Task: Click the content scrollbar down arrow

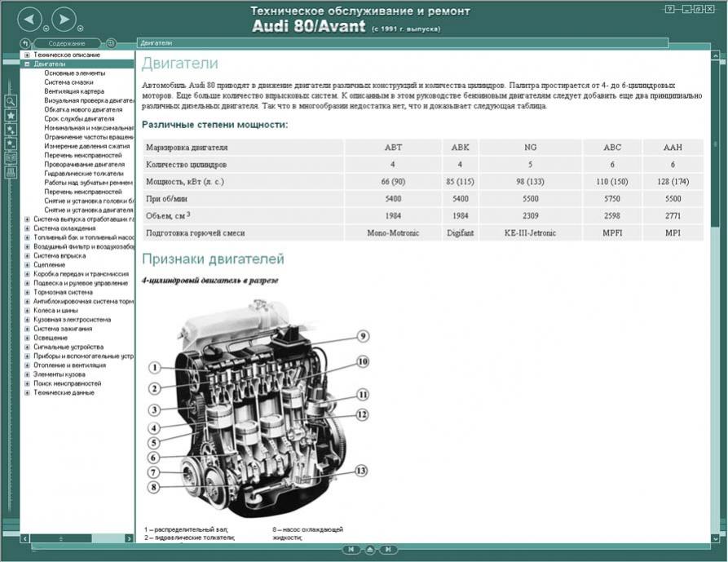Action: tap(716, 538)
